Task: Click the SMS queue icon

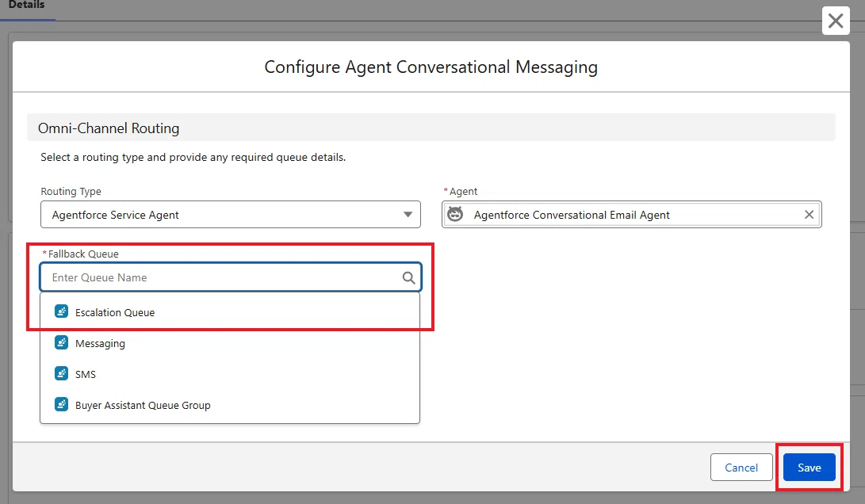Action: tap(61, 373)
